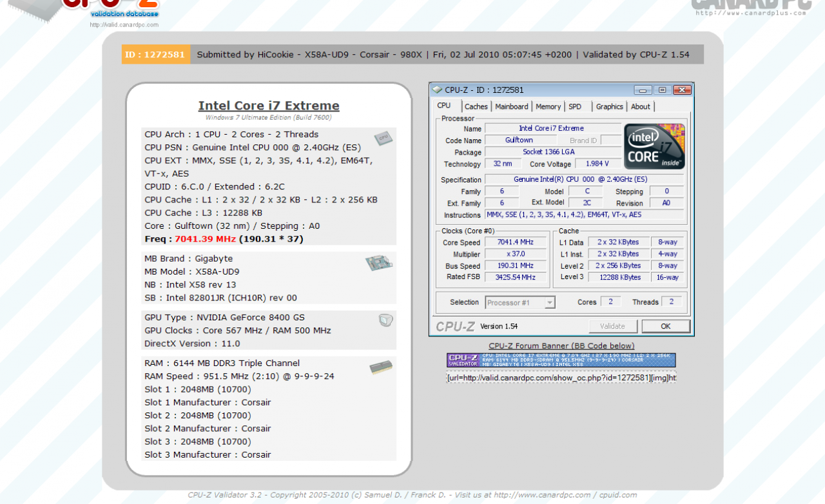The width and height of the screenshot is (825, 504).
Task: Click the Windows 7 Ultimate Edition subtitle
Action: (269, 118)
